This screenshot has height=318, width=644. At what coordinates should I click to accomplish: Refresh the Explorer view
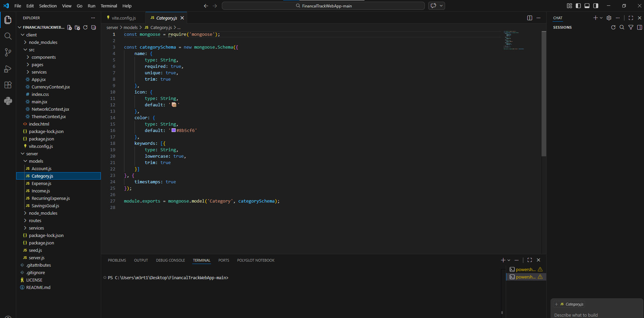coord(85,27)
